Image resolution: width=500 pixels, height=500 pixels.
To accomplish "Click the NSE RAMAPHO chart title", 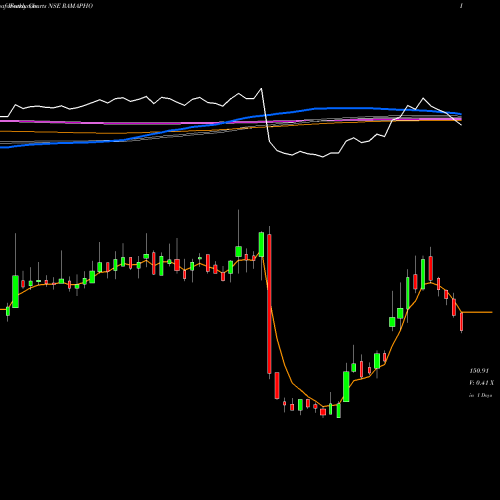I will point(70,6).
